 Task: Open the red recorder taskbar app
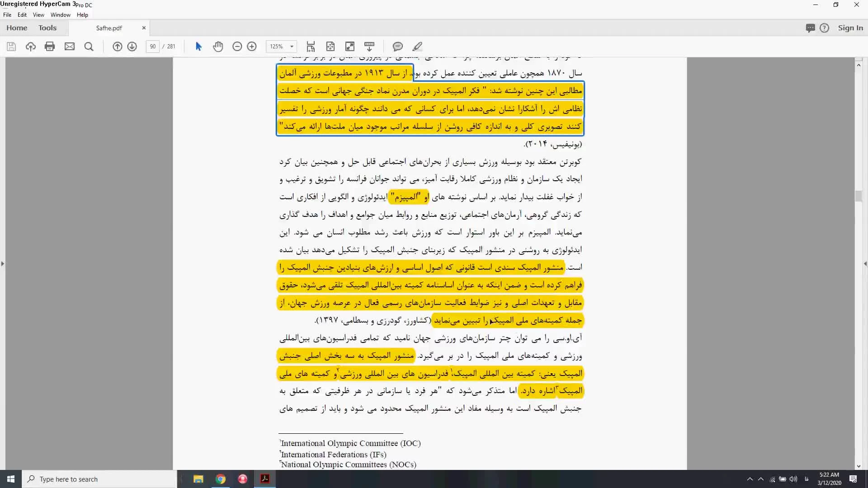243,479
